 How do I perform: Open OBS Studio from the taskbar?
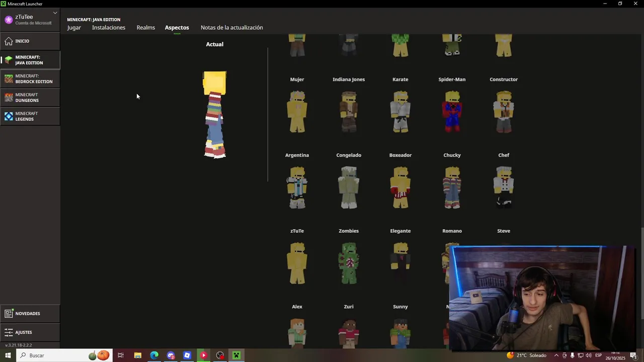[220, 355]
